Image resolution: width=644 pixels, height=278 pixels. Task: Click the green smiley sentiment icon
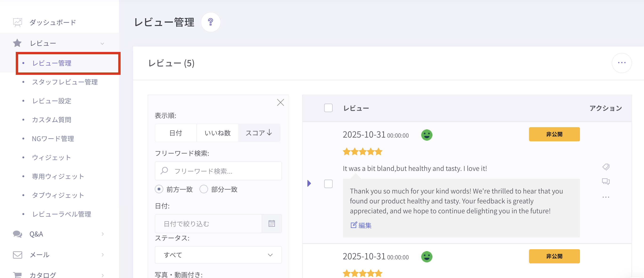click(427, 135)
